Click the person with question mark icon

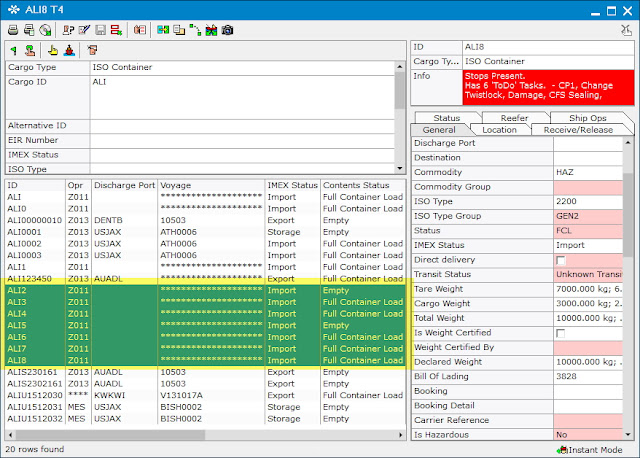[x=68, y=30]
